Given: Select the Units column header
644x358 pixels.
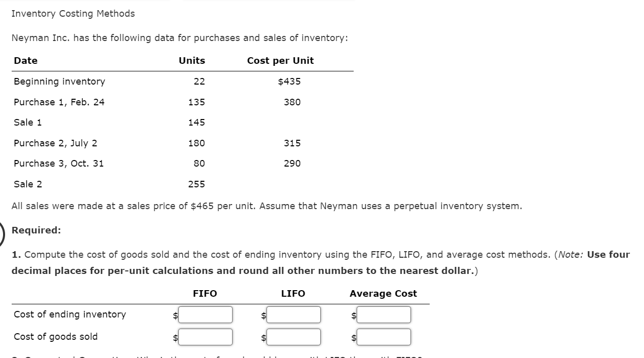Looking at the screenshot, I should [x=192, y=60].
